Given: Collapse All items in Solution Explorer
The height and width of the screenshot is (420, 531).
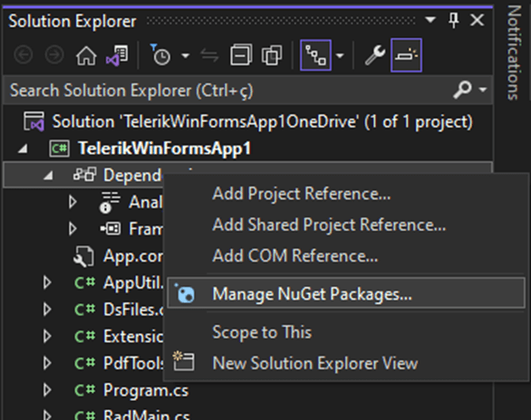Looking at the screenshot, I should [241, 54].
